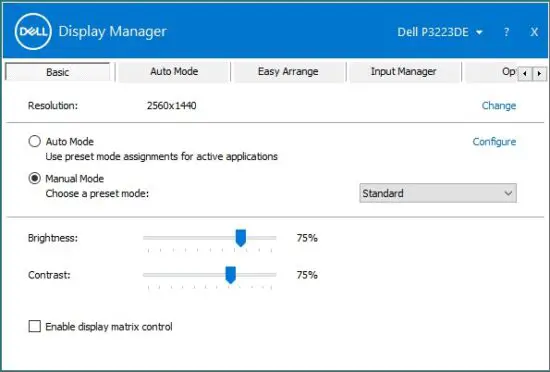Open the Input Manager tab
This screenshot has height=372, width=550.
tap(403, 72)
